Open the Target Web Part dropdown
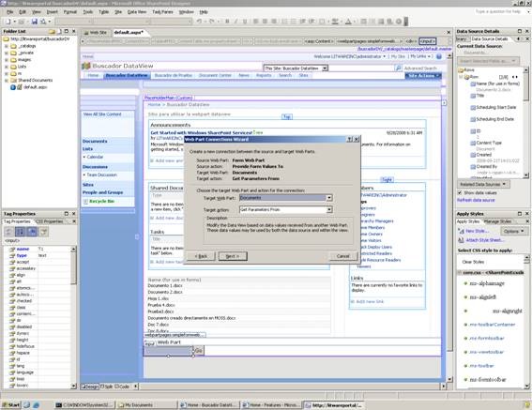 coord(328,198)
